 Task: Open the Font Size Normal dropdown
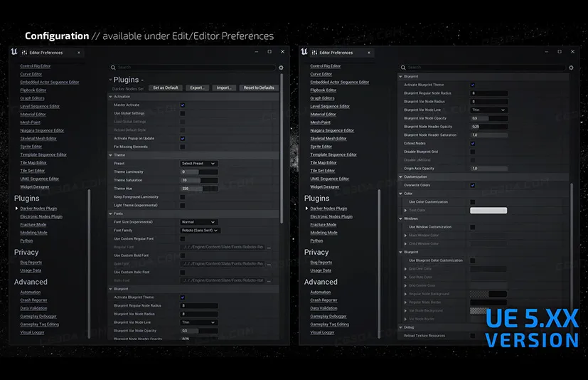[x=199, y=222]
